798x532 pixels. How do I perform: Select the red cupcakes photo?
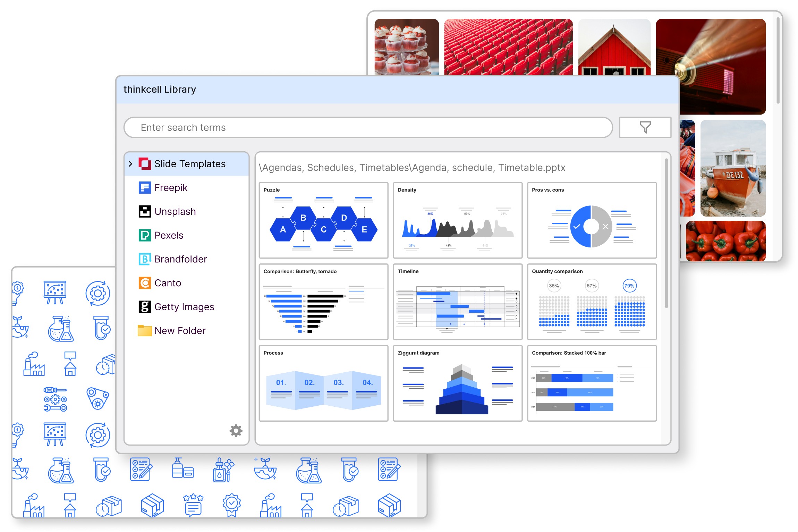tap(407, 47)
